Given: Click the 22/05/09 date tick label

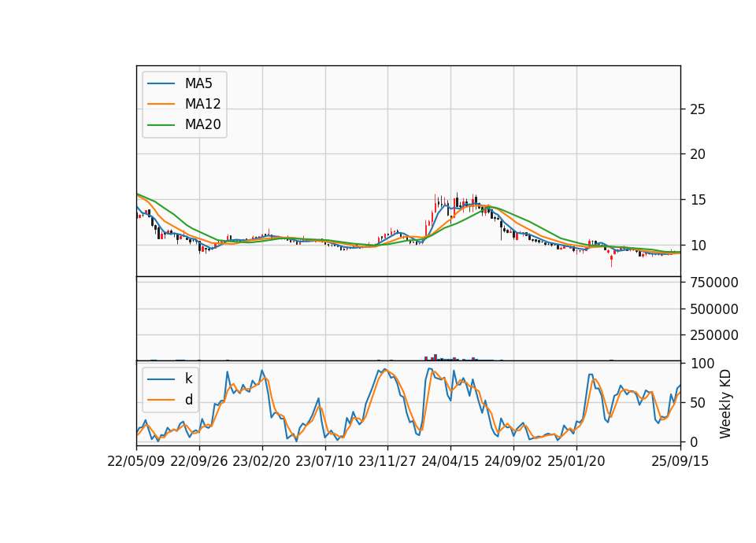Looking at the screenshot, I should 136,461.
